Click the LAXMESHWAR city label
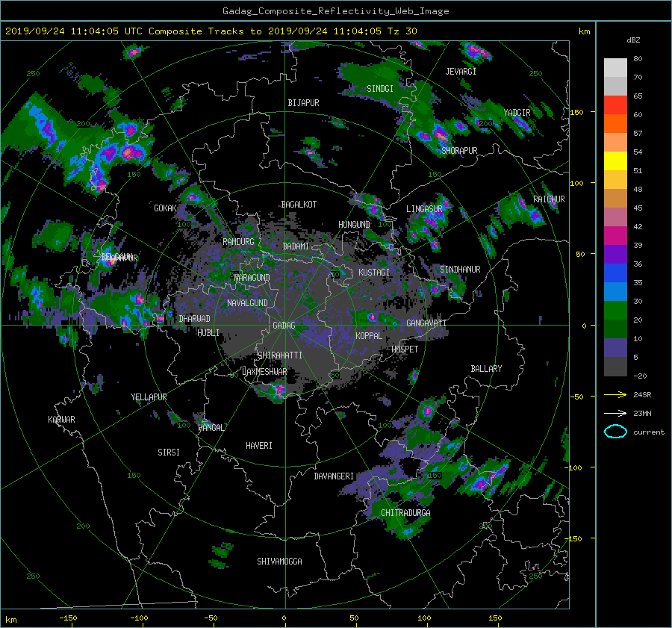 (x=264, y=372)
